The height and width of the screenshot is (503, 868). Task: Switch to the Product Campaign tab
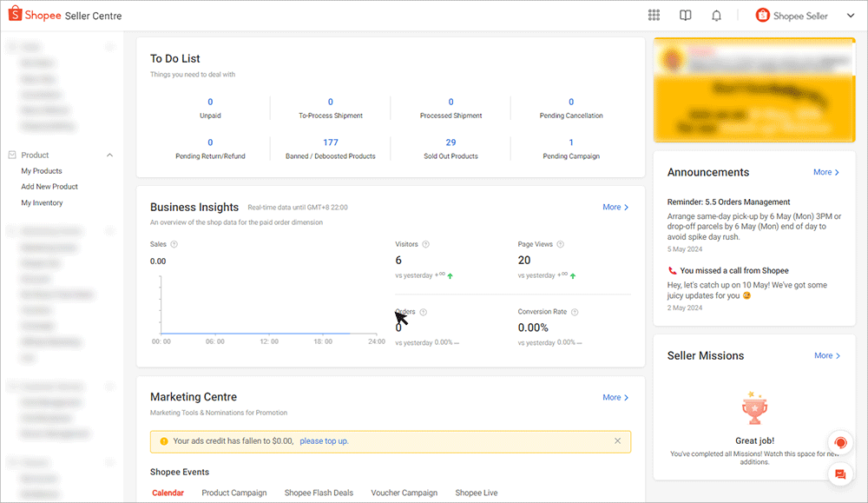[x=233, y=493]
